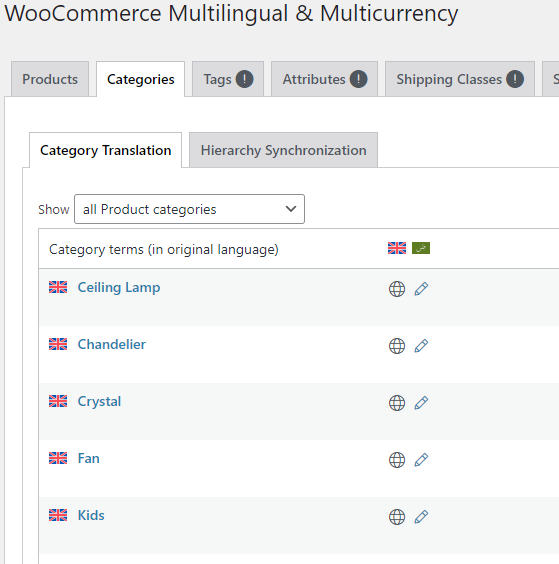Click the globe icon next to Chandelier

(397, 346)
